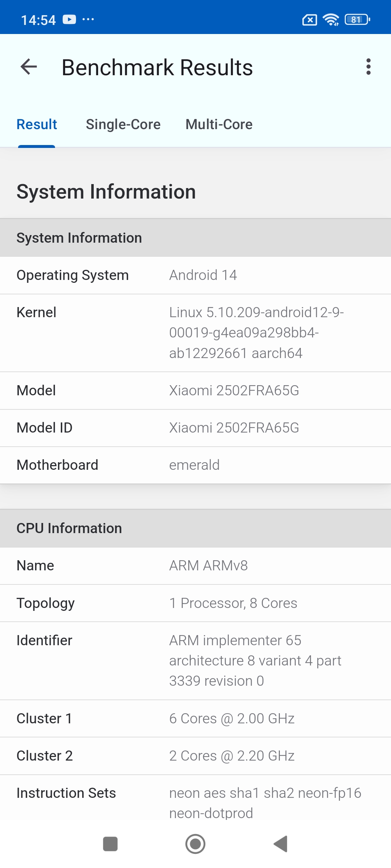Select the Model ID row
Image resolution: width=391 pixels, height=868 pixels.
click(x=195, y=428)
